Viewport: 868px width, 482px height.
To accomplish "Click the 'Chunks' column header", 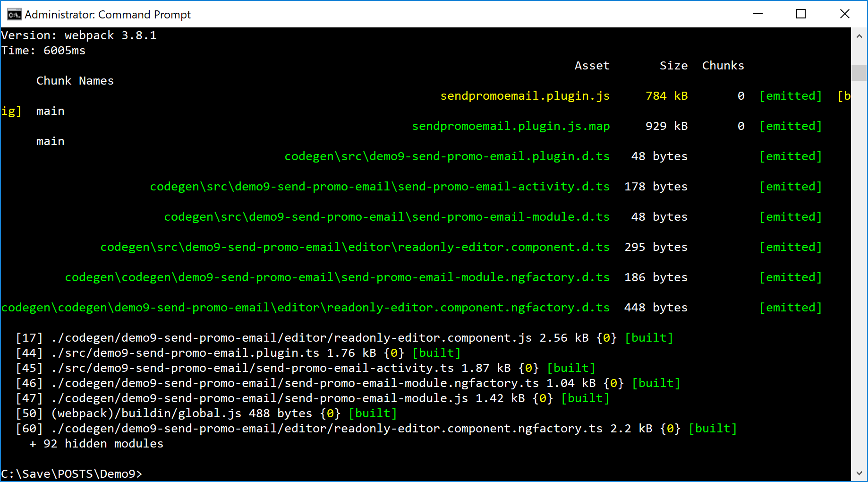I will point(723,66).
